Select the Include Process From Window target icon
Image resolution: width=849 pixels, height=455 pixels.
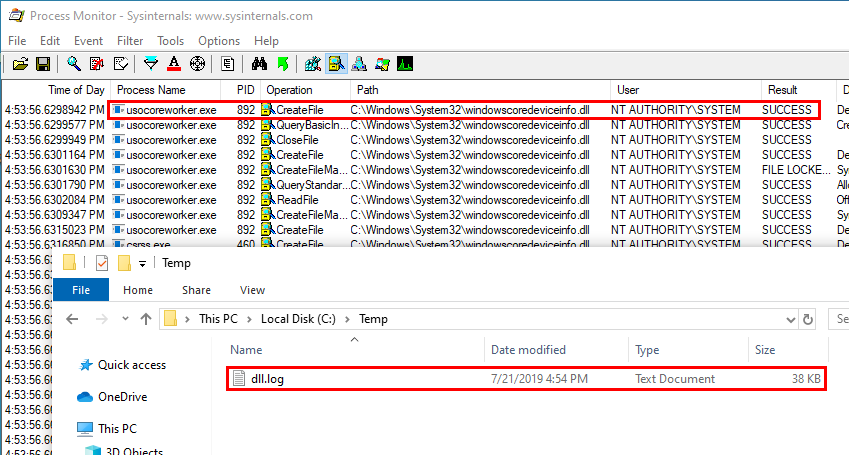pyautogui.click(x=197, y=64)
